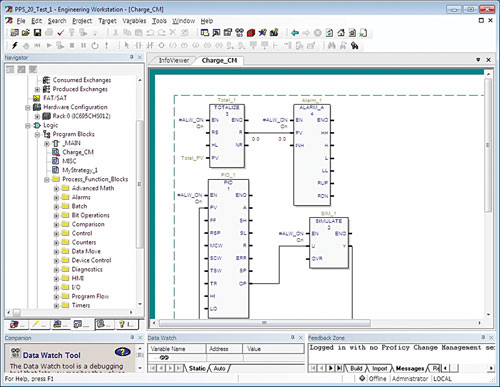
Task: Switch to the Auto tab in Data Watch
Action: pyautogui.click(x=219, y=368)
